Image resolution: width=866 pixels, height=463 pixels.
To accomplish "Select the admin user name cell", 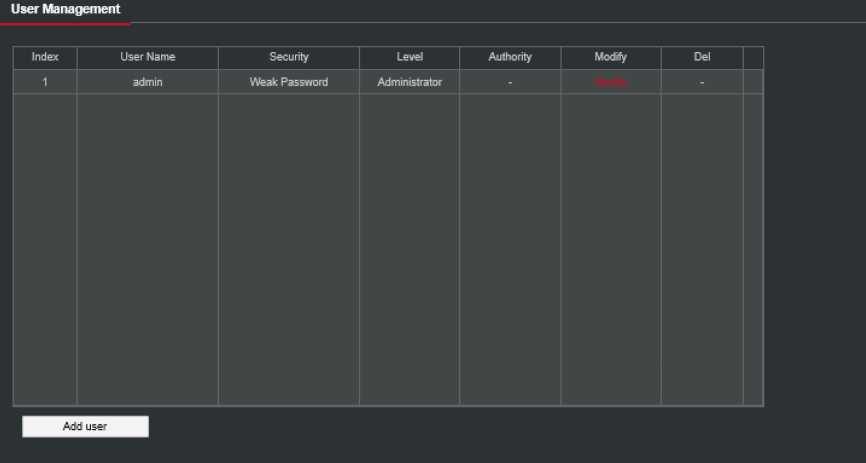I will click(x=147, y=82).
